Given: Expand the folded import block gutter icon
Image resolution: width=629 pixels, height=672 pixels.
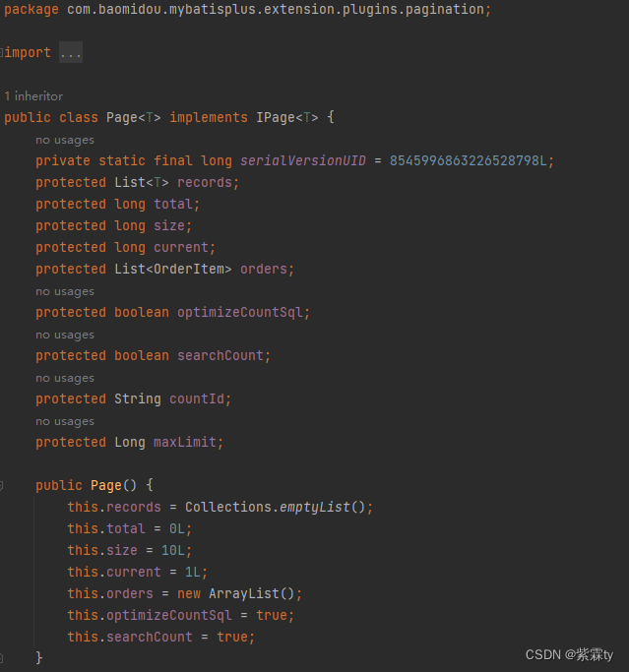Looking at the screenshot, I should tap(2, 52).
